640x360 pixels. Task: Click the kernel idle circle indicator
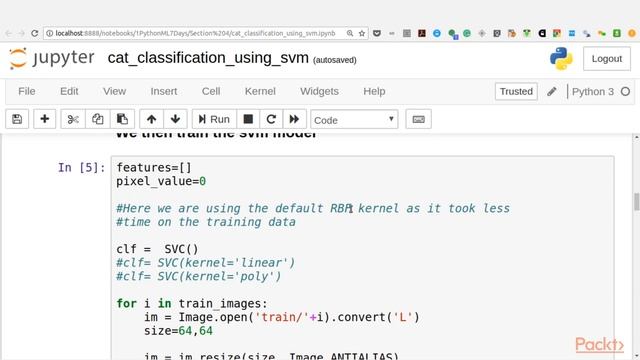[x=625, y=91]
